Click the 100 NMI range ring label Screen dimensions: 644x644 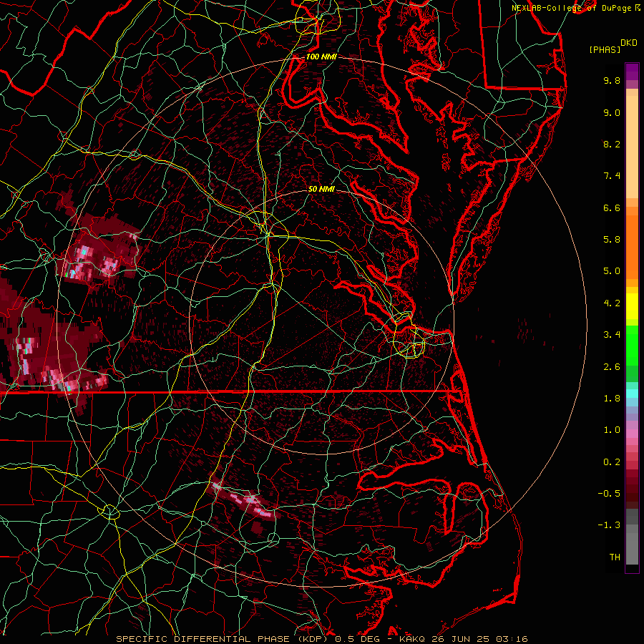coord(321,57)
